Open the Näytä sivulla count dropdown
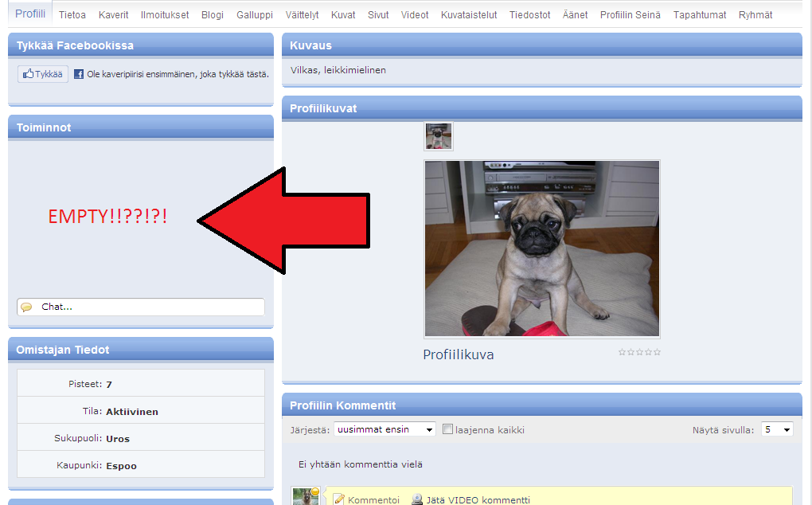 pos(777,429)
